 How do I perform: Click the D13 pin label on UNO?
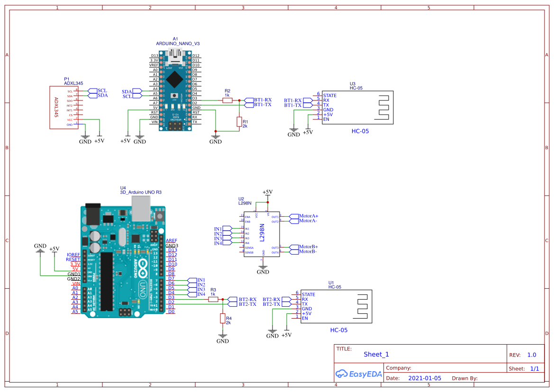tap(173, 250)
